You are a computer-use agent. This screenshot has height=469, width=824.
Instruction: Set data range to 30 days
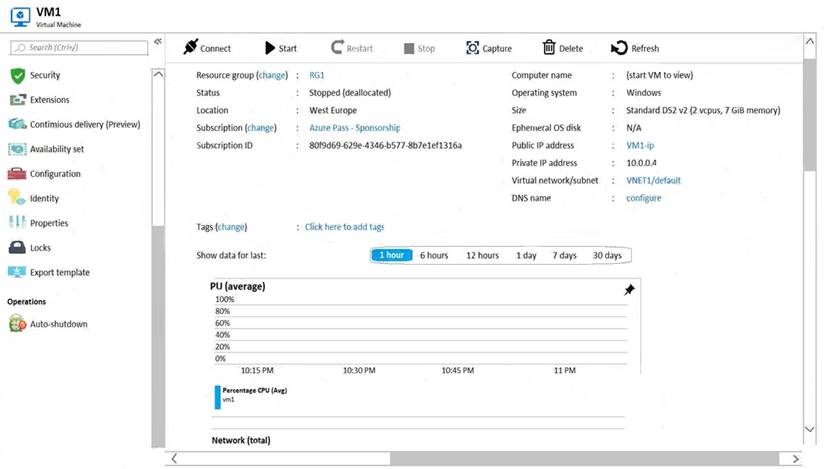[606, 255]
